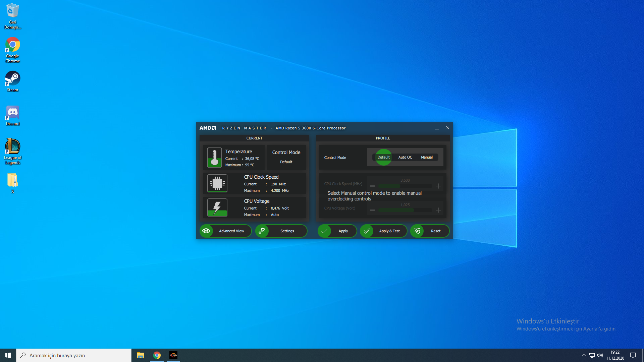Open the taskbar clock and date
Viewport: 644px width, 362px height.
615,355
